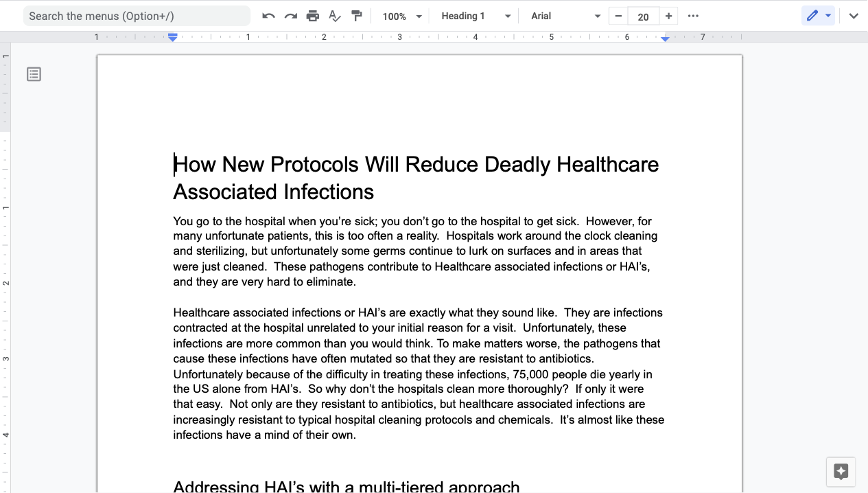Click the left indent marker on ruler
The image size is (868, 493).
pyautogui.click(x=173, y=38)
